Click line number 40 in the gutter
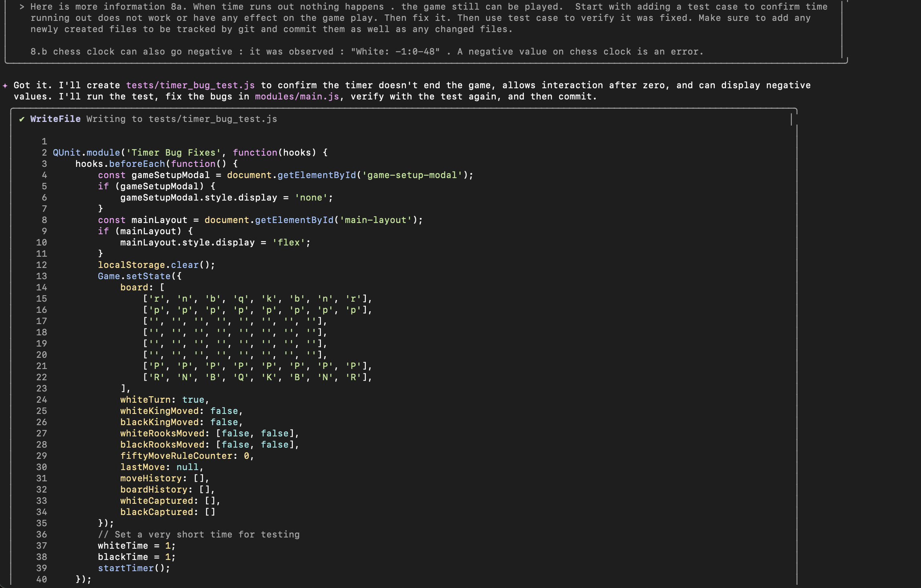Screen dimensions: 921x588 pos(41,580)
